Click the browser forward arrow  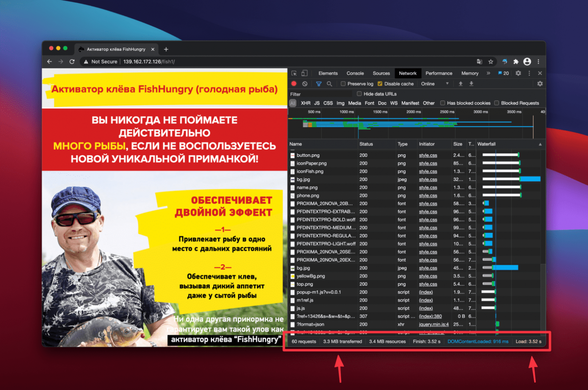pyautogui.click(x=61, y=61)
